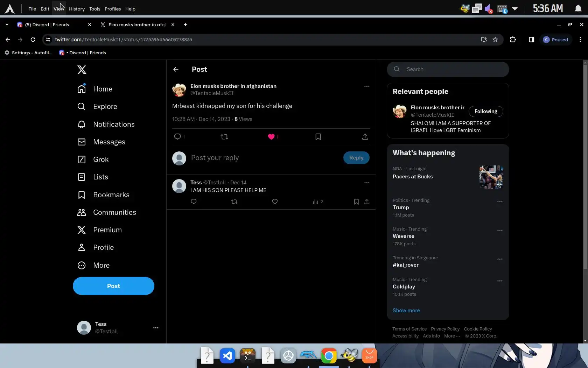Open the Edit menu

coord(45,9)
